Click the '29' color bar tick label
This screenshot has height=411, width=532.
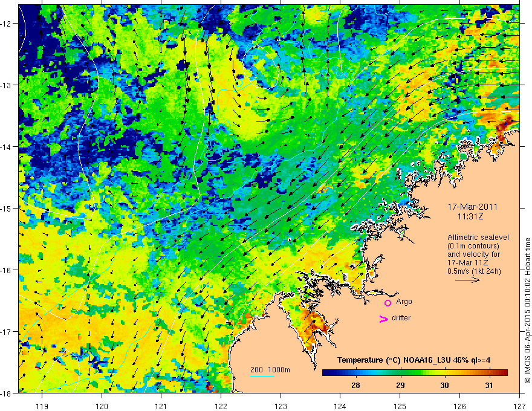click(x=400, y=385)
